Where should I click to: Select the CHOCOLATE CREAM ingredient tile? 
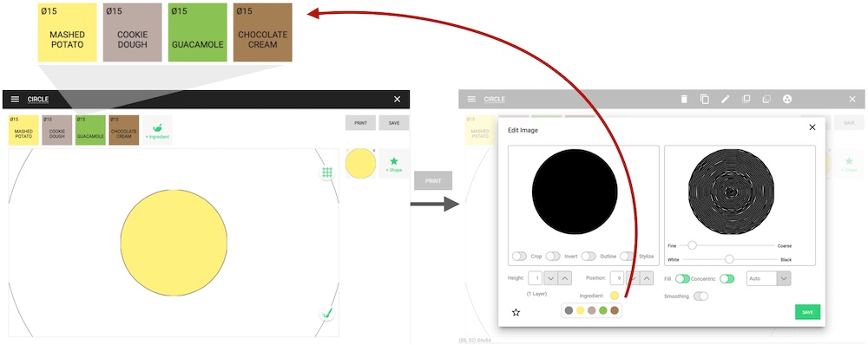tap(123, 130)
